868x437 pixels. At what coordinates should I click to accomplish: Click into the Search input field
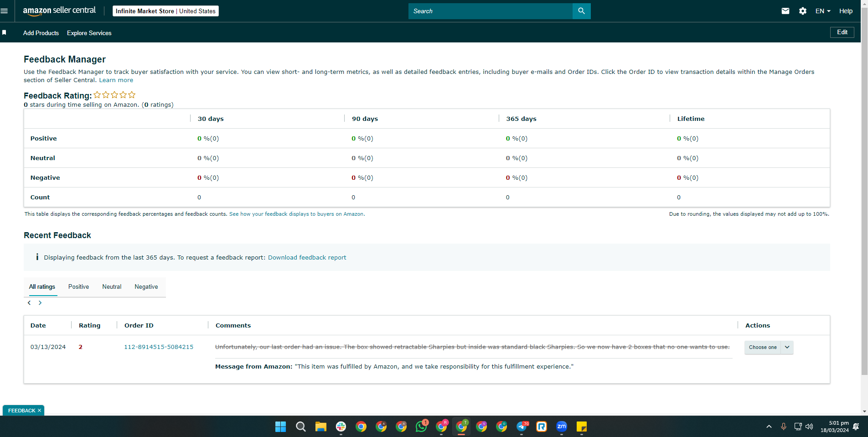point(491,11)
